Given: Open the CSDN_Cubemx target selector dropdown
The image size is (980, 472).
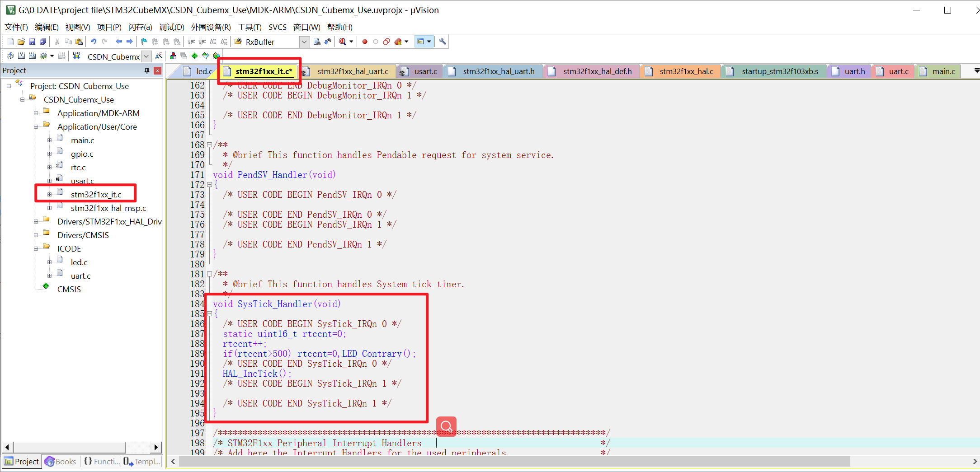Looking at the screenshot, I should click(146, 56).
